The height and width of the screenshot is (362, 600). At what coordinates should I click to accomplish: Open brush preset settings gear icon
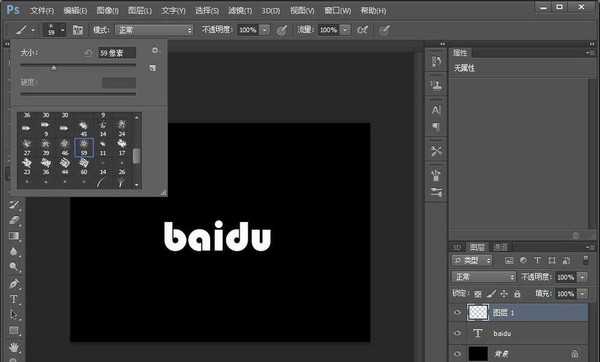click(155, 51)
